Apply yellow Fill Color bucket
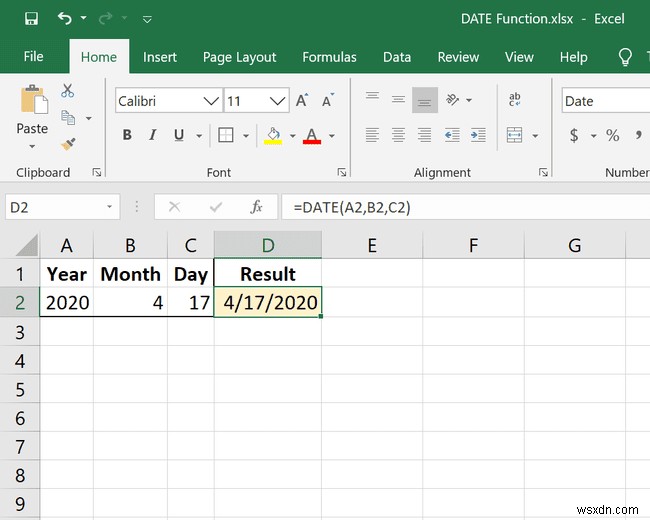 coord(273,136)
